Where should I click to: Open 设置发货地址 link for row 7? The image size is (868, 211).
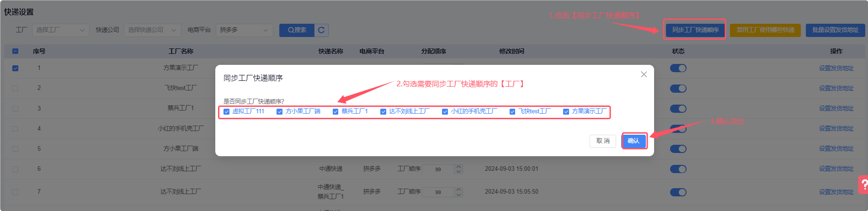point(836,192)
